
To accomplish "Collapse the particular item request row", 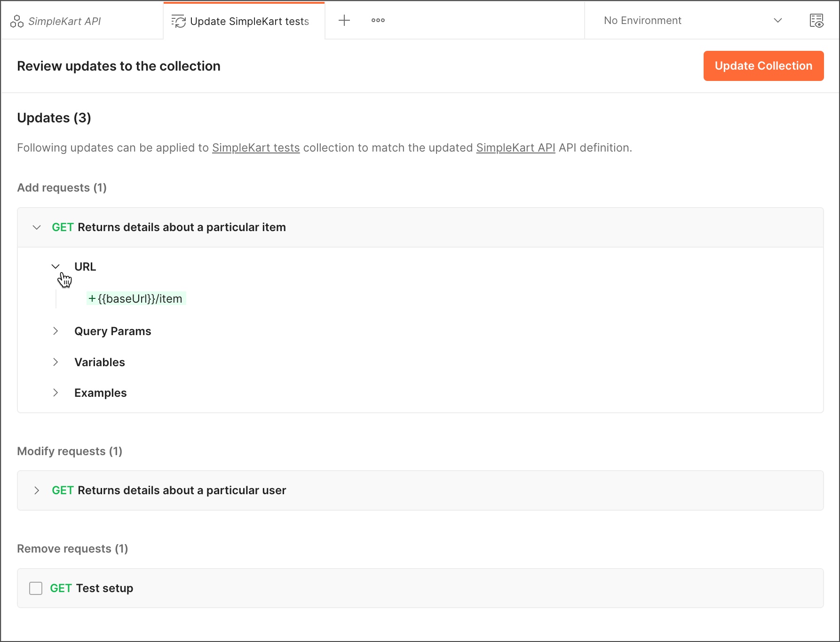I will [37, 227].
